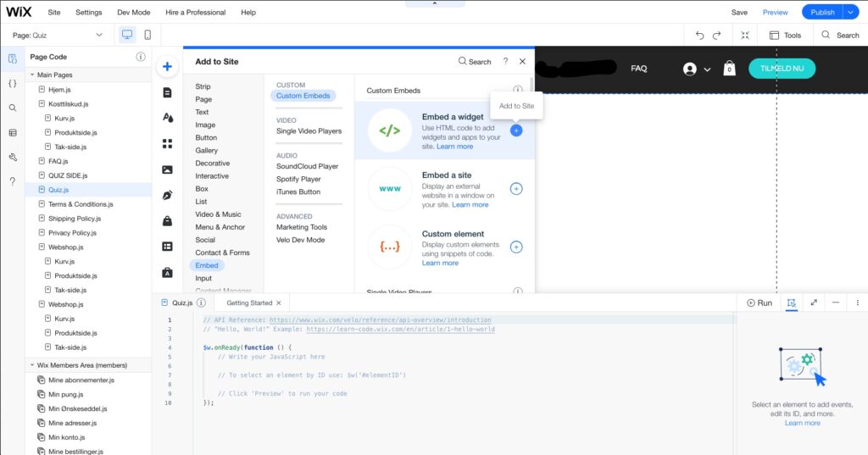Collapse the Wix Members Area section
This screenshot has height=455, width=868.
click(32, 365)
